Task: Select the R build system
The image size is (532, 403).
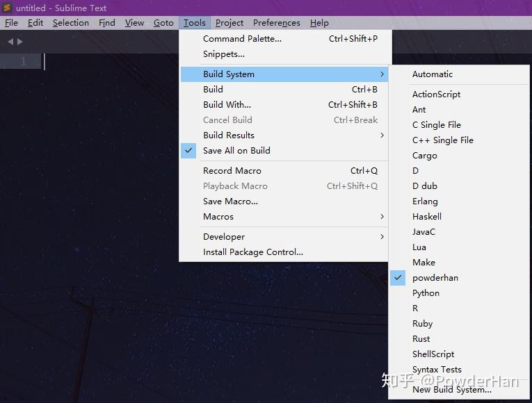Action: pyautogui.click(x=459, y=309)
